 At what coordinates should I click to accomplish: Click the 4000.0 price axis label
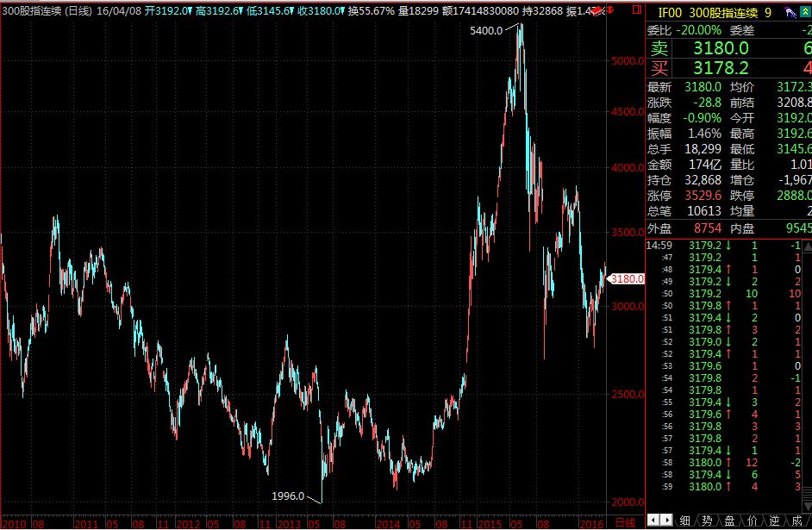[628, 168]
